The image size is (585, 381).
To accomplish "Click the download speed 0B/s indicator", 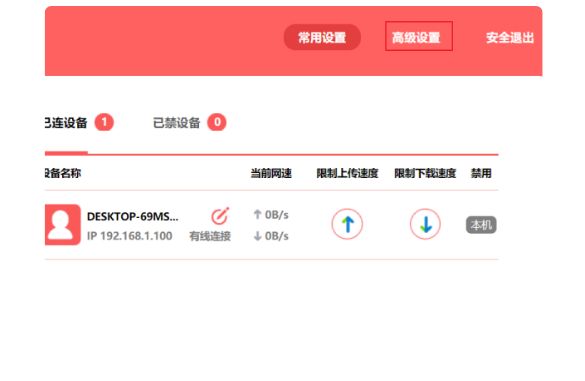I will tap(271, 236).
